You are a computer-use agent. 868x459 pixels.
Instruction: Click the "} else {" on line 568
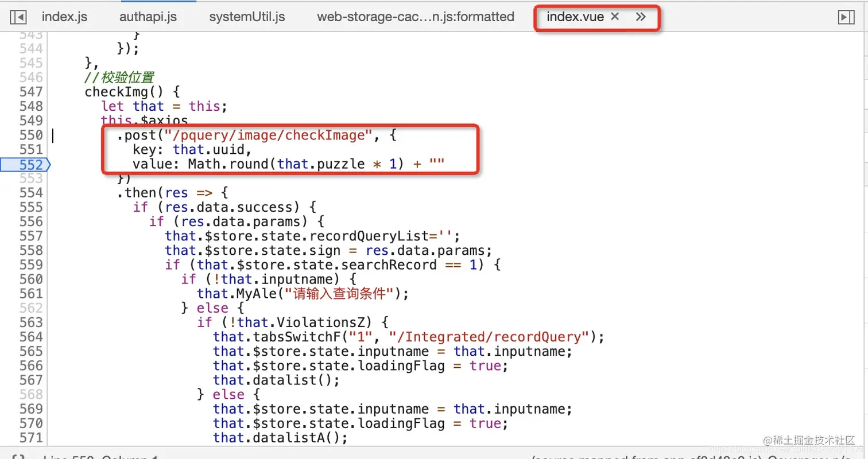(228, 395)
